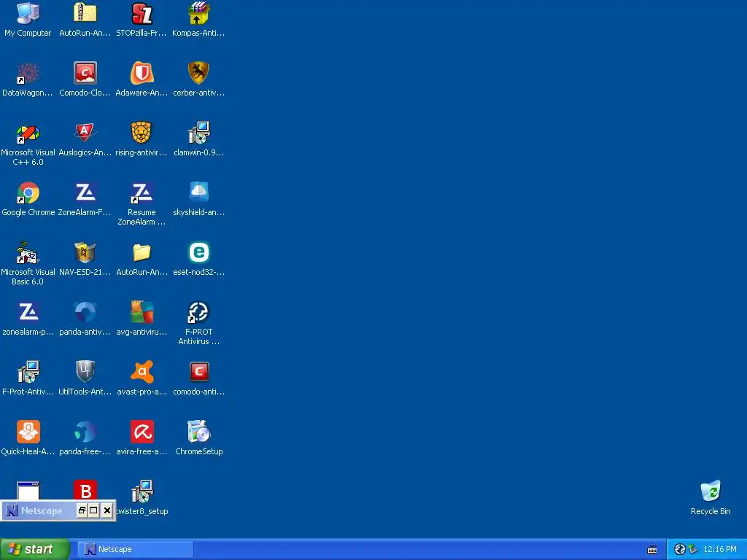Select the panda-free-... desktop icon
This screenshot has height=560, width=747.
[85, 432]
